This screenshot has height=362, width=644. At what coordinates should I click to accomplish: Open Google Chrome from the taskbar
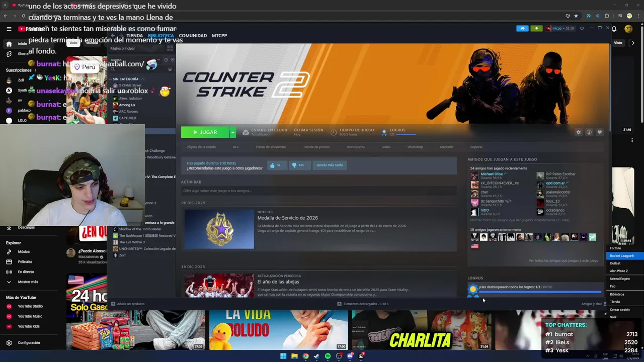pos(305,356)
